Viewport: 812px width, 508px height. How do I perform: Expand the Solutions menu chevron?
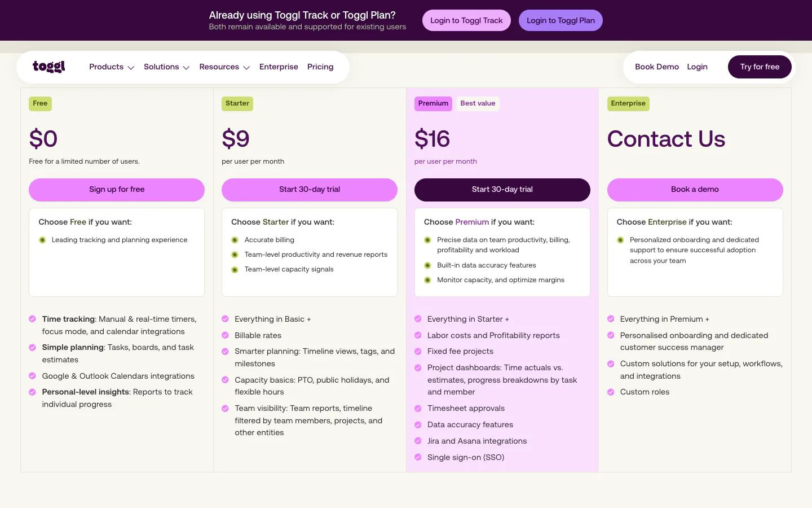pyautogui.click(x=186, y=68)
